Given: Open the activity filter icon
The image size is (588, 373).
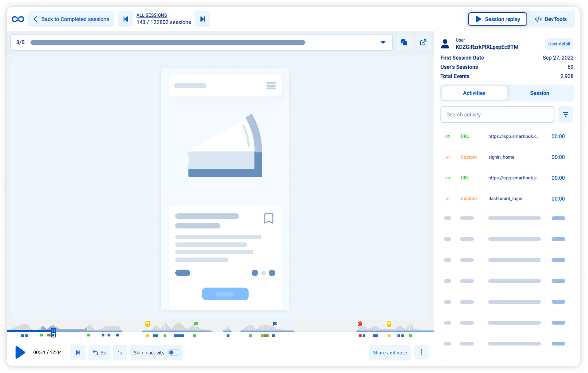Looking at the screenshot, I should click(x=565, y=114).
